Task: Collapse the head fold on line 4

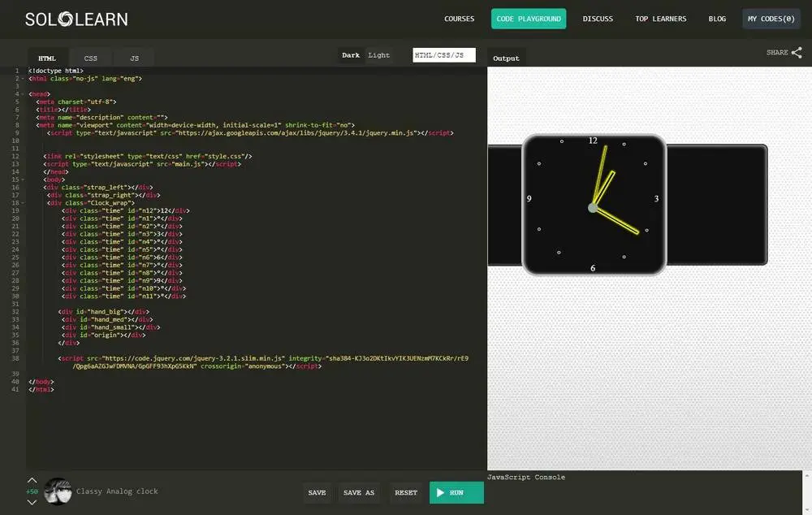Action: click(x=23, y=94)
